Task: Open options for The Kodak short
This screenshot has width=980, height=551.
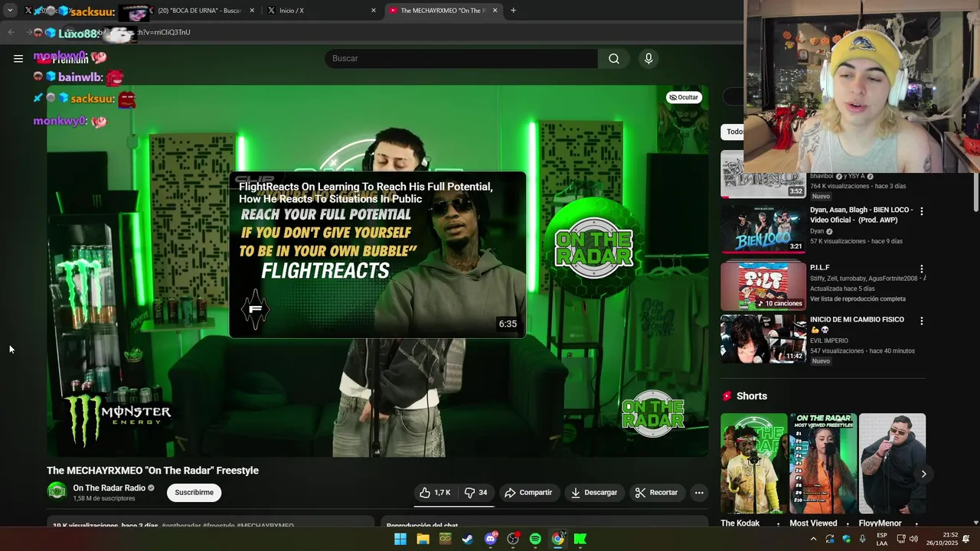Action: [x=778, y=524]
